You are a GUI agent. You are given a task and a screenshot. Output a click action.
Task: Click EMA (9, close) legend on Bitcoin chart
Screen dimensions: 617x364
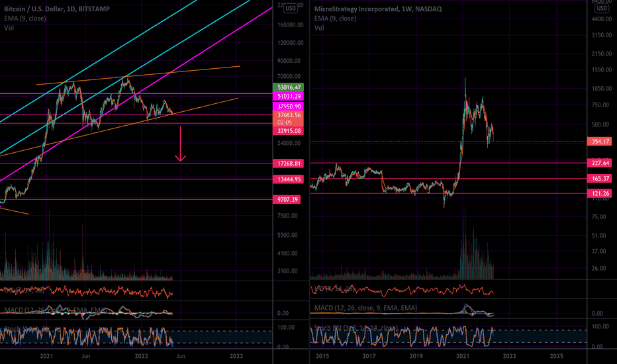[25, 18]
